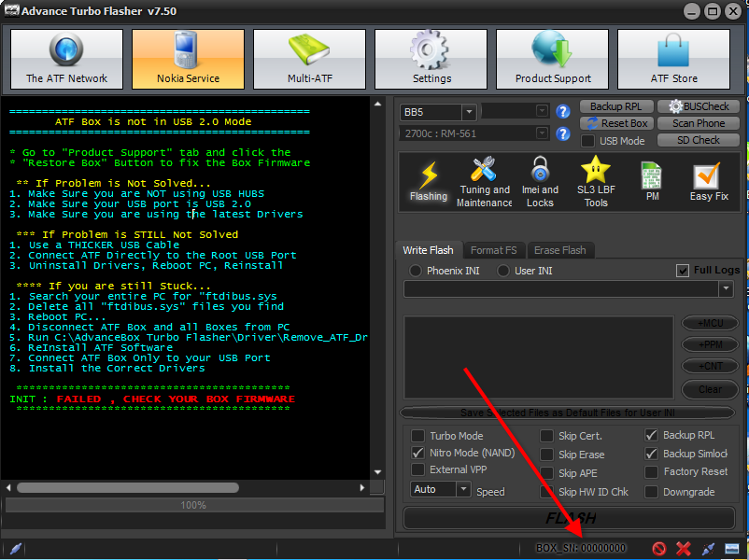The image size is (749, 560).
Task: Switch to the Write Flash tab
Action: [x=428, y=250]
